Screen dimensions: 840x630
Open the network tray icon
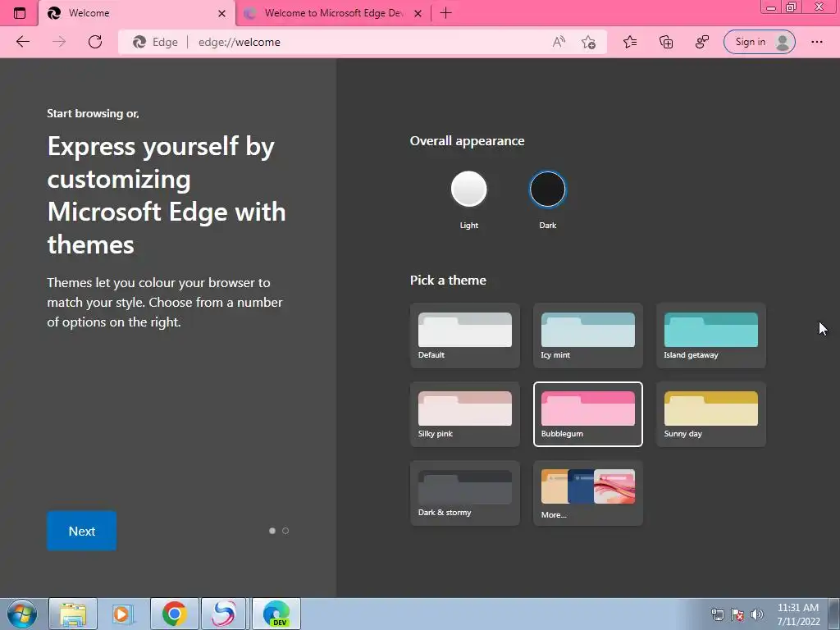pyautogui.click(x=717, y=614)
